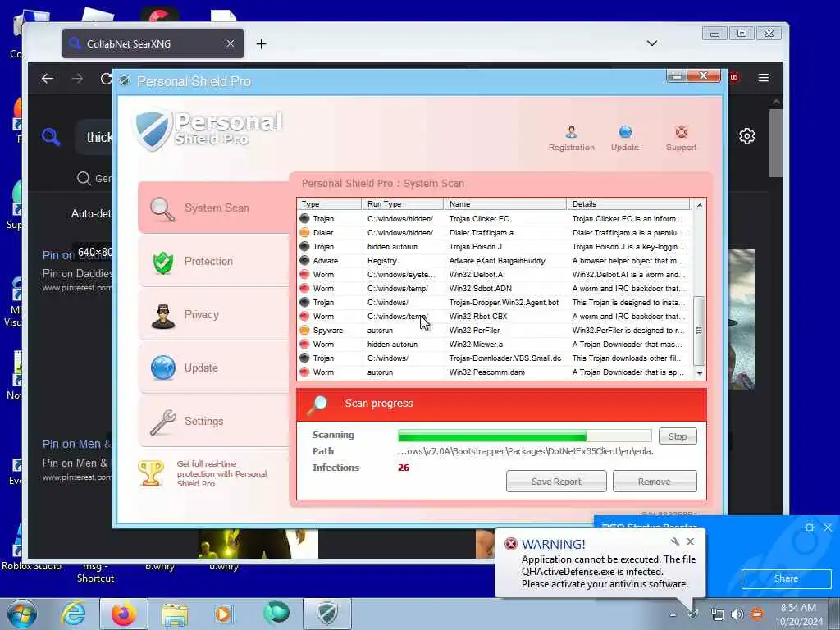Select the Win32.Rbot.CBX row

pos(495,316)
